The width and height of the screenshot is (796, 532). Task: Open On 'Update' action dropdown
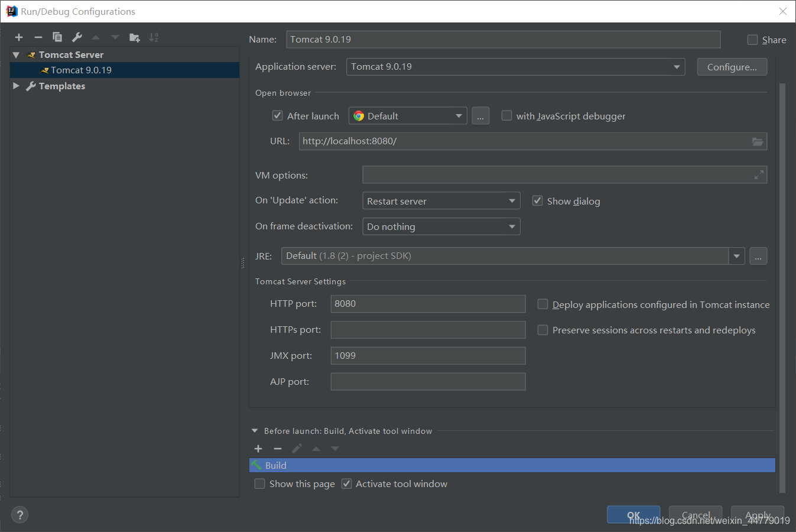(441, 201)
